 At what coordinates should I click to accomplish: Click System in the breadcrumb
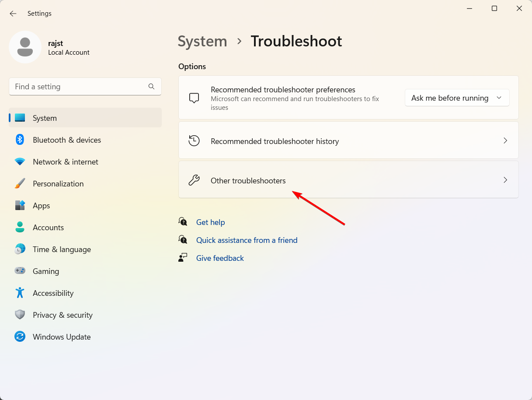pyautogui.click(x=202, y=41)
